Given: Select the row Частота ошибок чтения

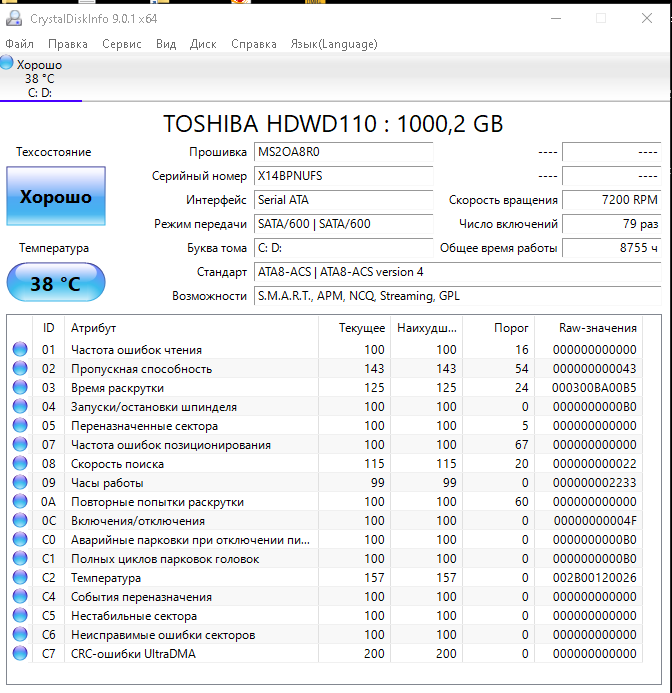Looking at the screenshot, I should 325,349.
